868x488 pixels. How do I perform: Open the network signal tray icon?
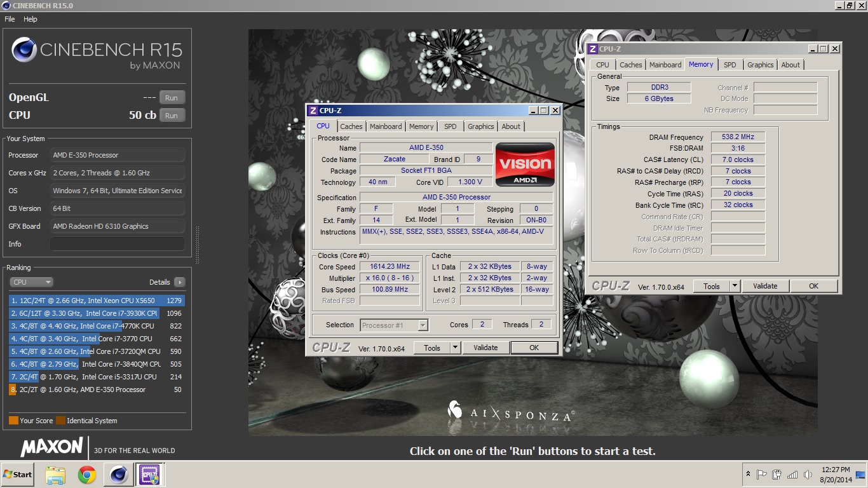(792, 475)
